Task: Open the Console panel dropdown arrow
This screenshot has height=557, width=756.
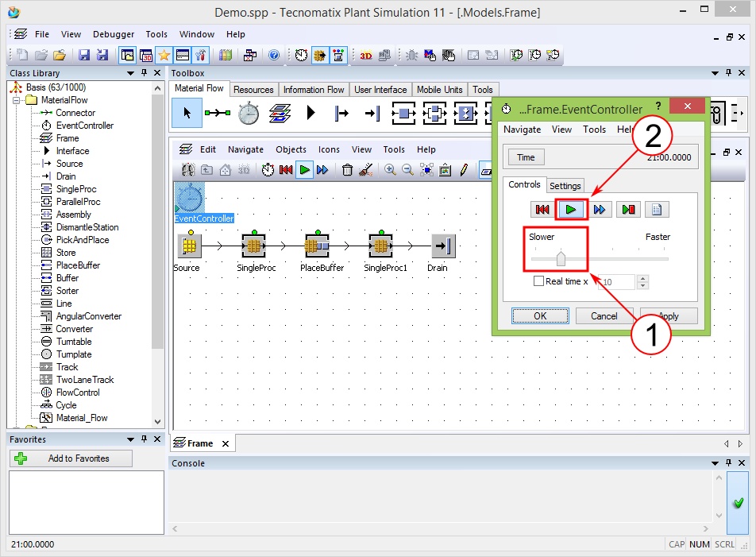Action: 715,463
